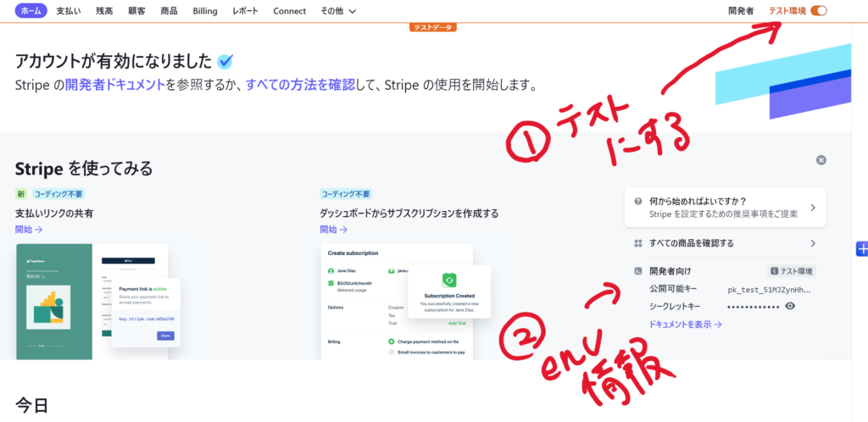
Task: Follow the すべての方法を確認 link
Action: [301, 86]
